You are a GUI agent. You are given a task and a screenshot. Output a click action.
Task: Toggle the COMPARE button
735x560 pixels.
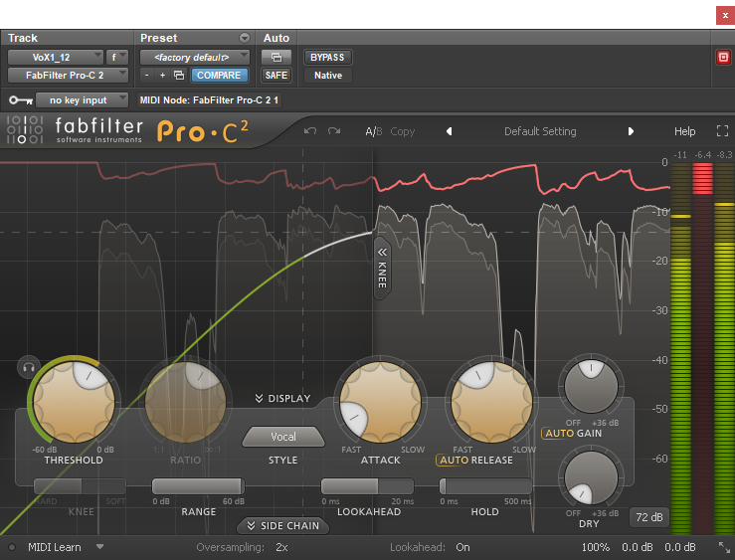pos(219,75)
